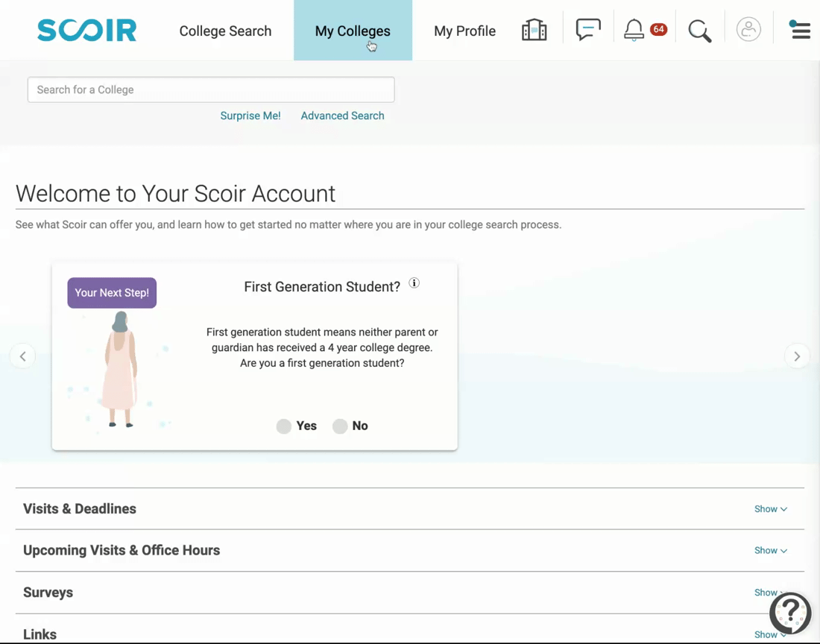This screenshot has height=644, width=820.
Task: Open the notifications bell
Action: tap(634, 30)
